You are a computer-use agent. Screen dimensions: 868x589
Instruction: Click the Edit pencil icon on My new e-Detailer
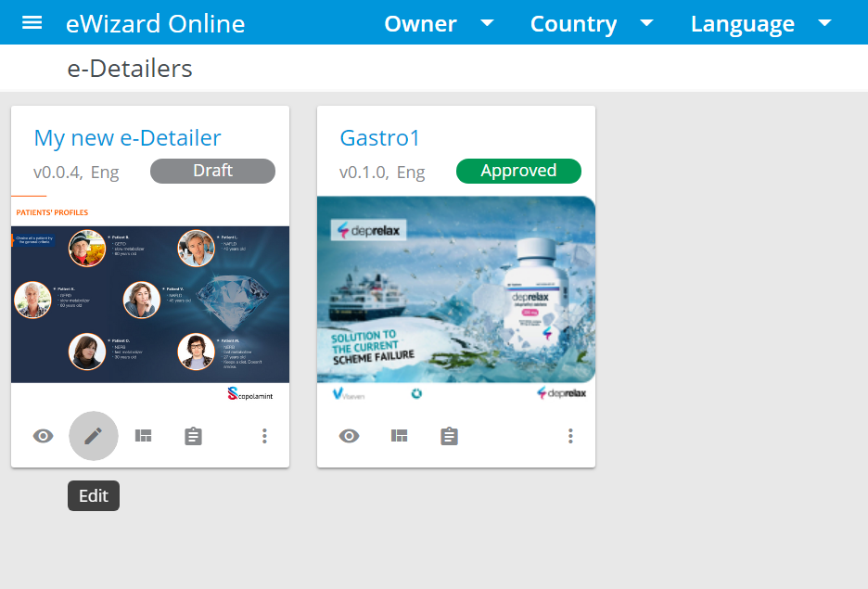[x=94, y=436]
